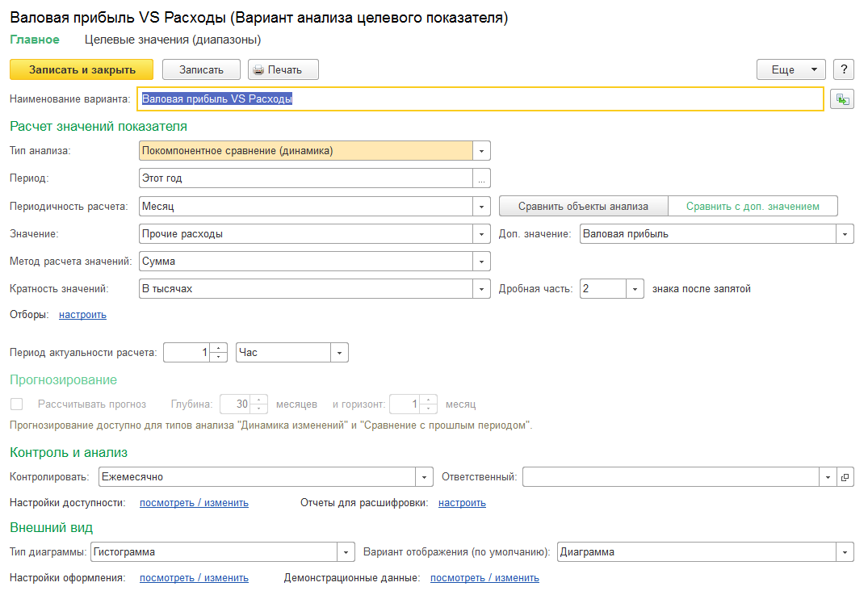Increase the Период актуальности расчета spinner value
The height and width of the screenshot is (595, 868).
click(x=218, y=348)
